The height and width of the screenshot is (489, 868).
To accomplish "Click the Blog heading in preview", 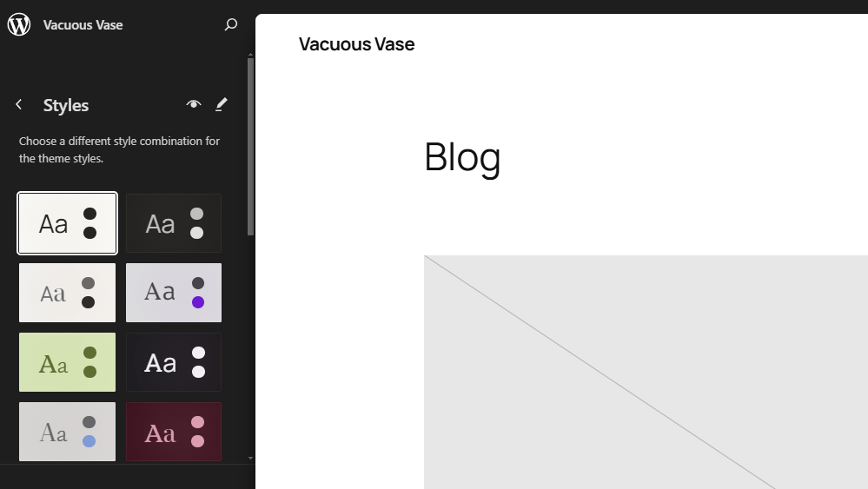I will point(462,157).
